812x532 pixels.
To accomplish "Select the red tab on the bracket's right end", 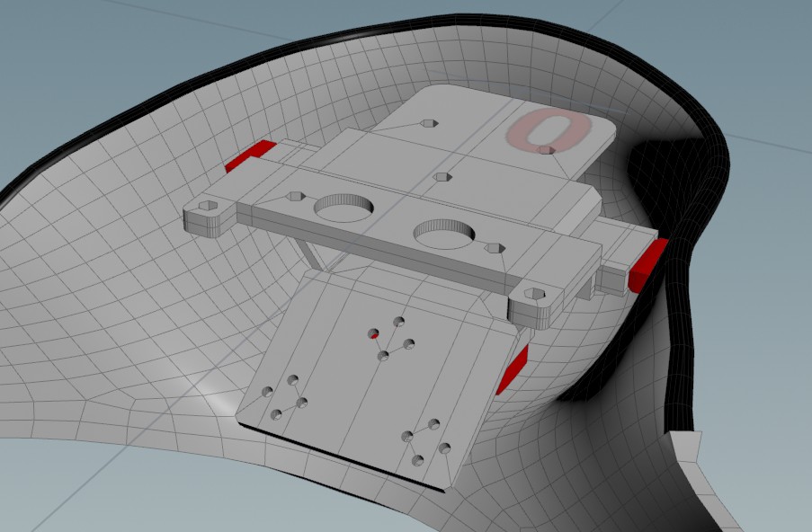I will pyautogui.click(x=647, y=266).
